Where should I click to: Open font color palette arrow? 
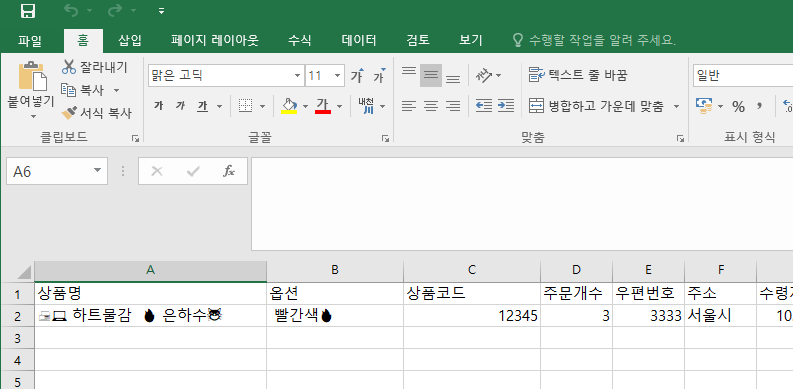[339, 106]
